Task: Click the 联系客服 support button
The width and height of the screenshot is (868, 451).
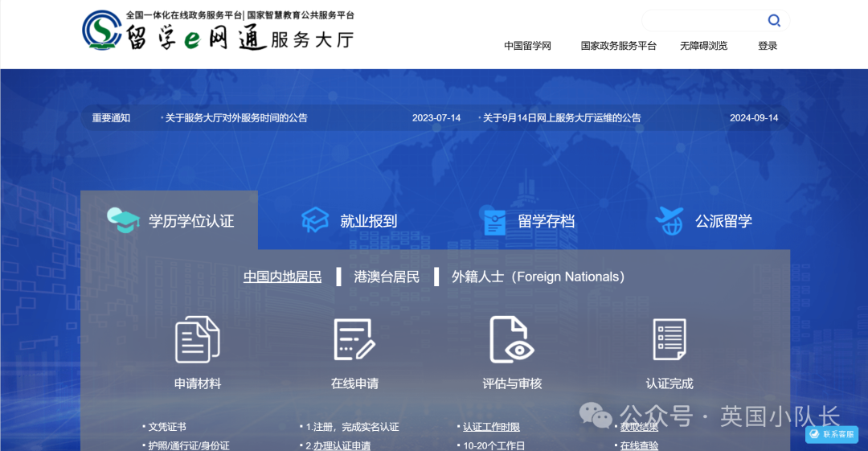Action: [x=832, y=434]
